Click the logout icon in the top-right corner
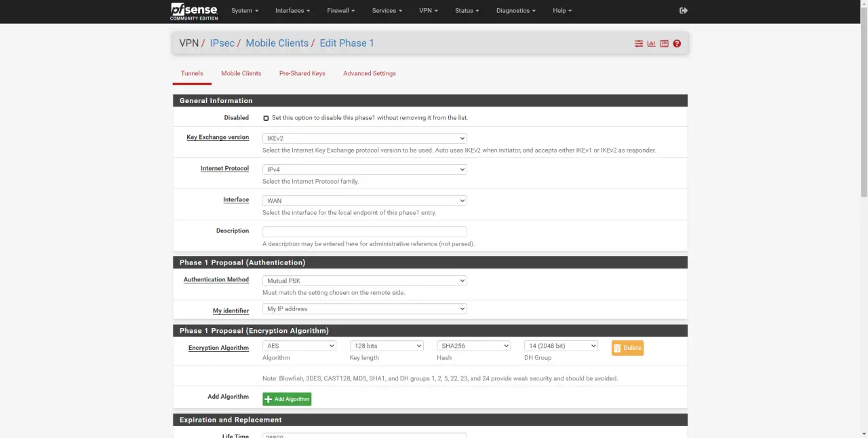The image size is (868, 438). point(683,11)
